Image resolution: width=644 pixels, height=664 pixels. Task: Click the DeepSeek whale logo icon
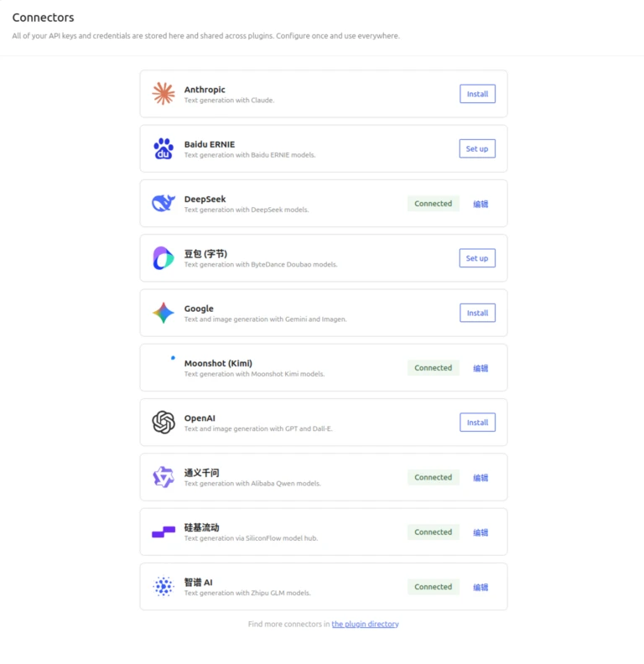pos(164,203)
